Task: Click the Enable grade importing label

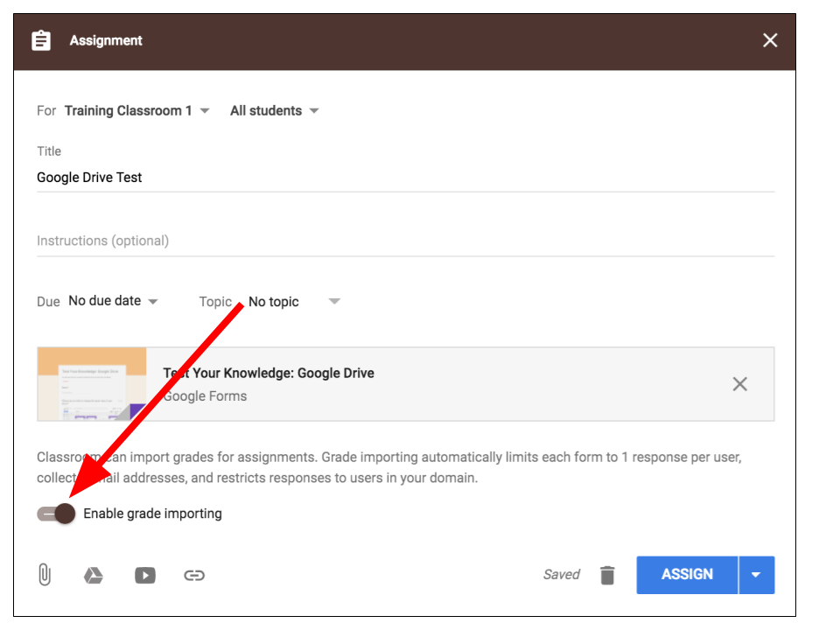Action: [x=153, y=514]
